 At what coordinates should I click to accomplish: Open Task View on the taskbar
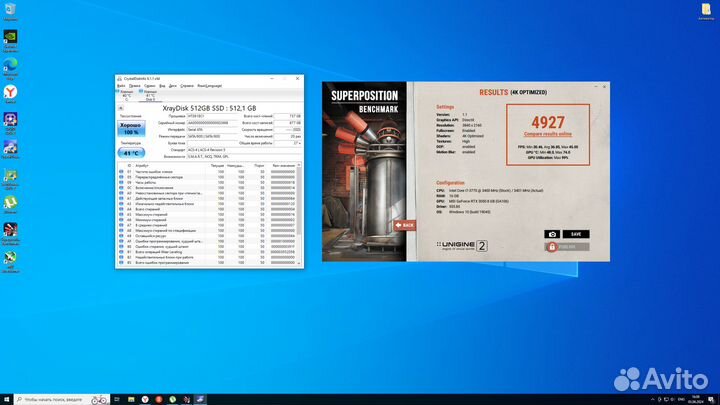[x=117, y=399]
